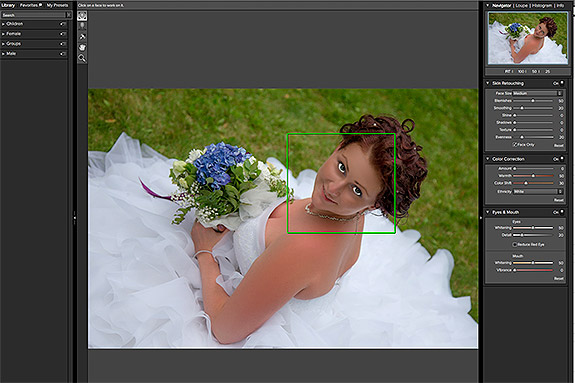Set navigator zoom to 25
This screenshot has height=383, width=575.
[x=547, y=71]
